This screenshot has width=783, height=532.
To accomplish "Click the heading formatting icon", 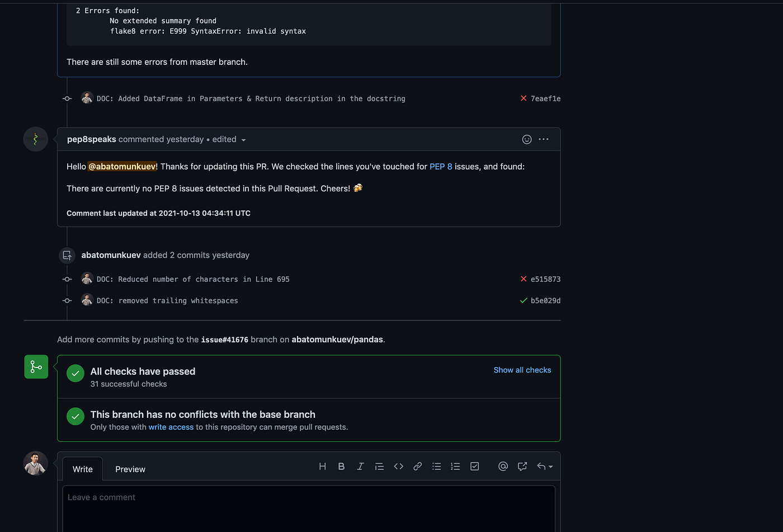I will coord(323,466).
